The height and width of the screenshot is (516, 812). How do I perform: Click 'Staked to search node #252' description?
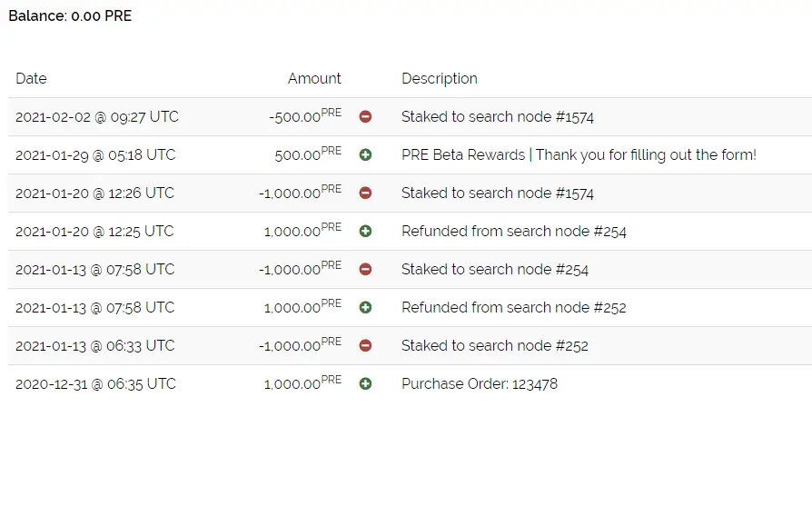[x=494, y=345]
